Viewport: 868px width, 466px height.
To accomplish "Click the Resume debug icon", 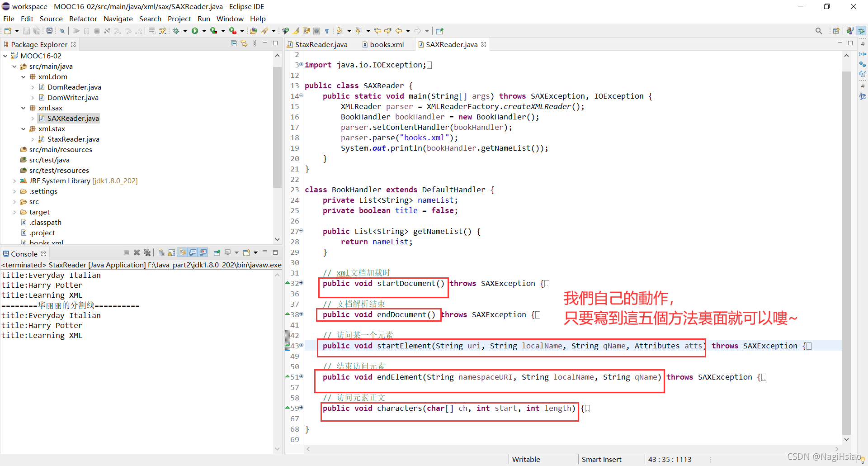I will (76, 31).
